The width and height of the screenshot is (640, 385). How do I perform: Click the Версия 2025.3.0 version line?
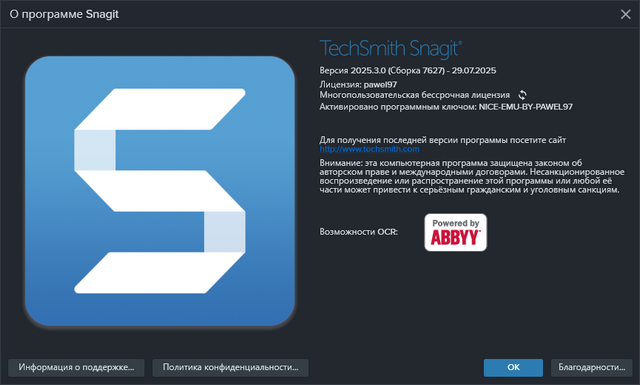[408, 71]
